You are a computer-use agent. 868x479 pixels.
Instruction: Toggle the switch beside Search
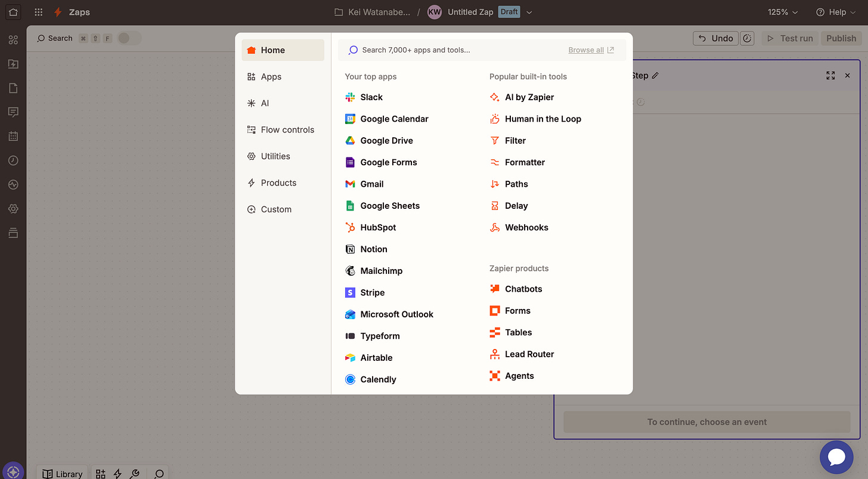[129, 38]
